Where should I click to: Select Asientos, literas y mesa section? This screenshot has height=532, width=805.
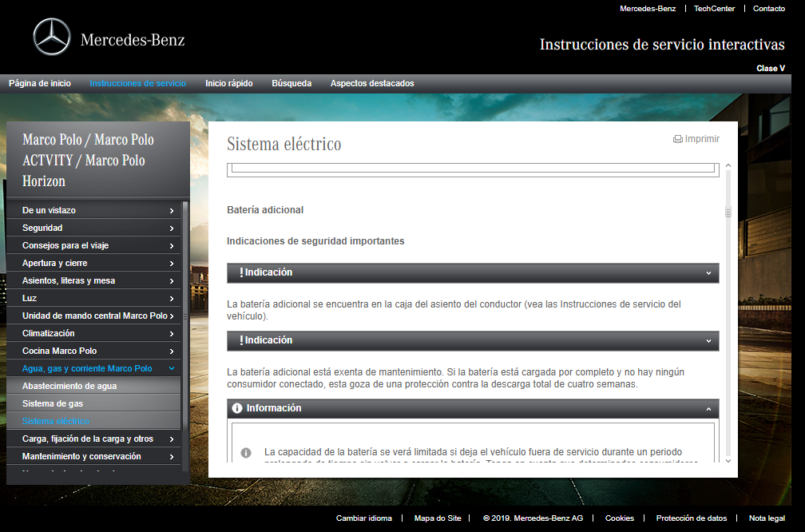pyautogui.click(x=93, y=280)
